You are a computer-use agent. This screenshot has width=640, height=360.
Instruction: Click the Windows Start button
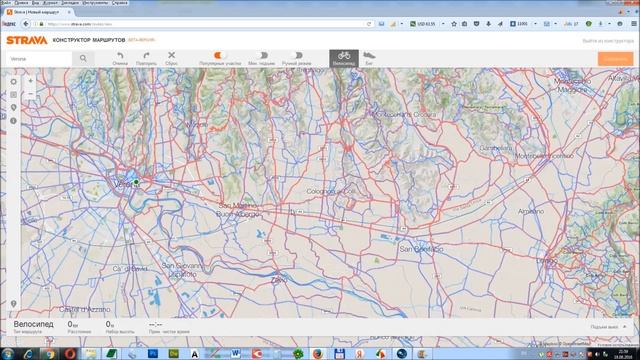click(x=8, y=353)
